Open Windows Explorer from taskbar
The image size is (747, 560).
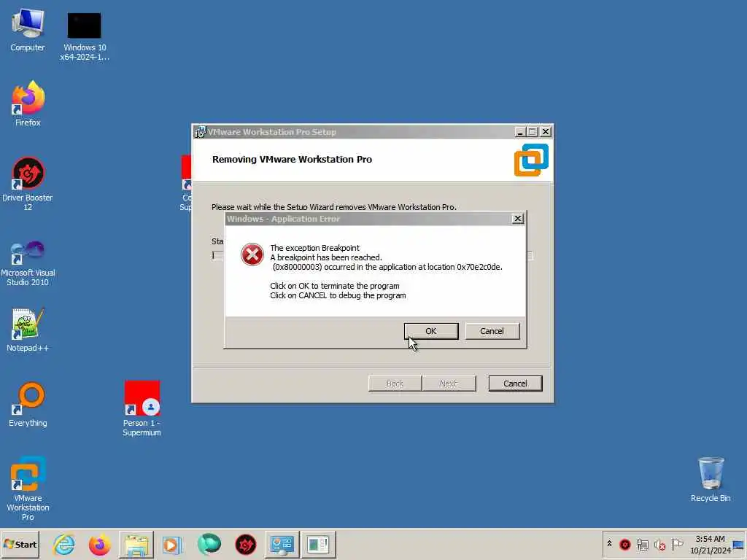[x=136, y=544]
